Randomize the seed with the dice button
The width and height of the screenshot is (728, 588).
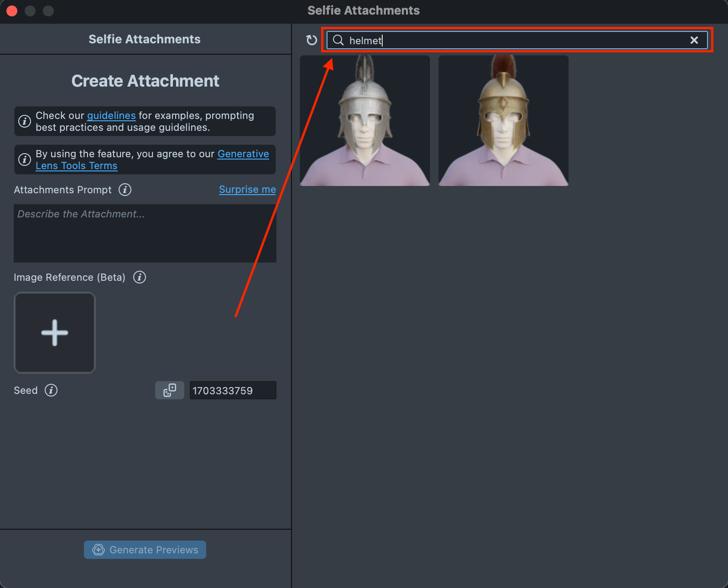(x=170, y=390)
